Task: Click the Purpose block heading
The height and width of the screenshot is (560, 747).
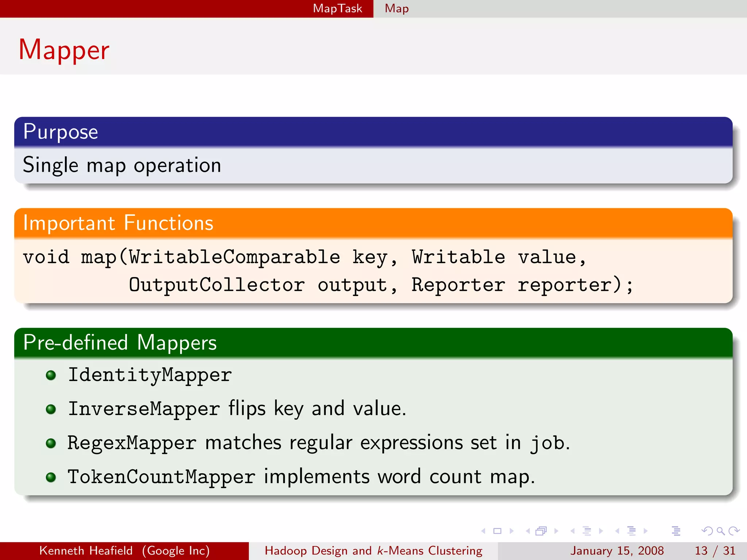Action: tap(61, 132)
